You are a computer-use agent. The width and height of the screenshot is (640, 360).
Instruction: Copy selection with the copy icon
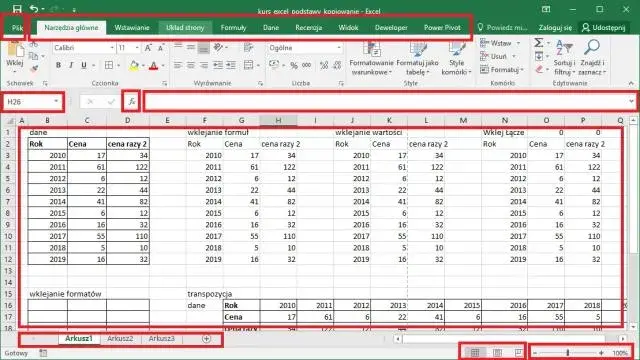[34, 56]
